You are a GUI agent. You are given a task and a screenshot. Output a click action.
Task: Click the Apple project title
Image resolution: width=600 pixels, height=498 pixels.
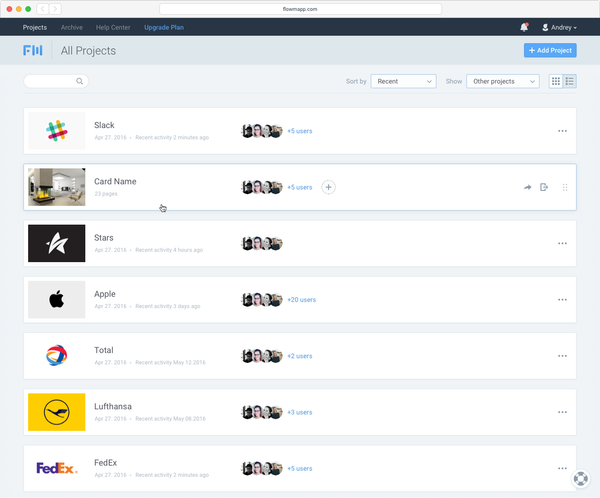105,294
